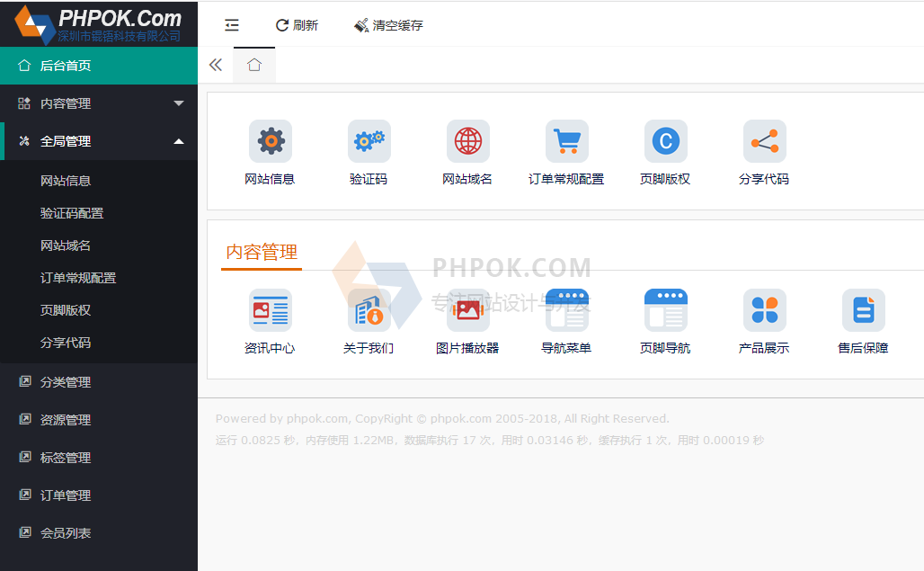
Task: Open the 产品展示 four-petal icon
Action: coord(764,310)
